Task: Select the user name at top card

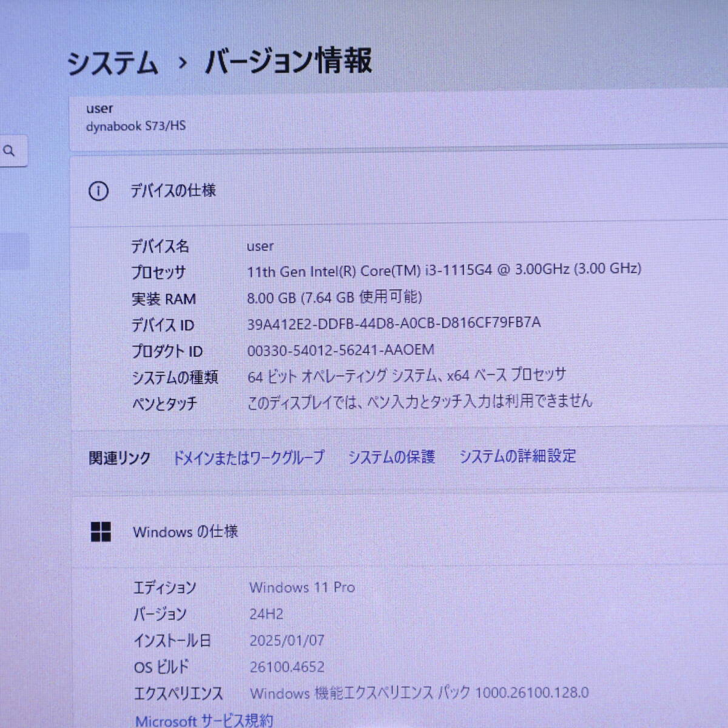Action: tap(99, 109)
